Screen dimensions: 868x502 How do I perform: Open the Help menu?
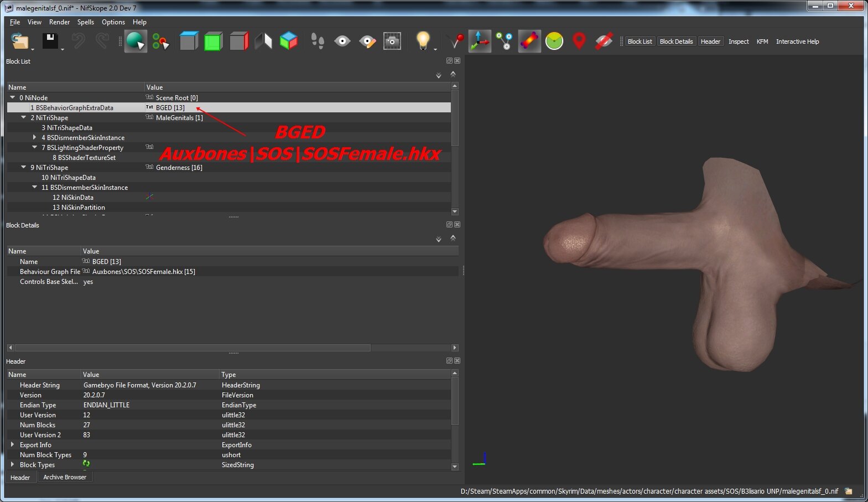139,22
